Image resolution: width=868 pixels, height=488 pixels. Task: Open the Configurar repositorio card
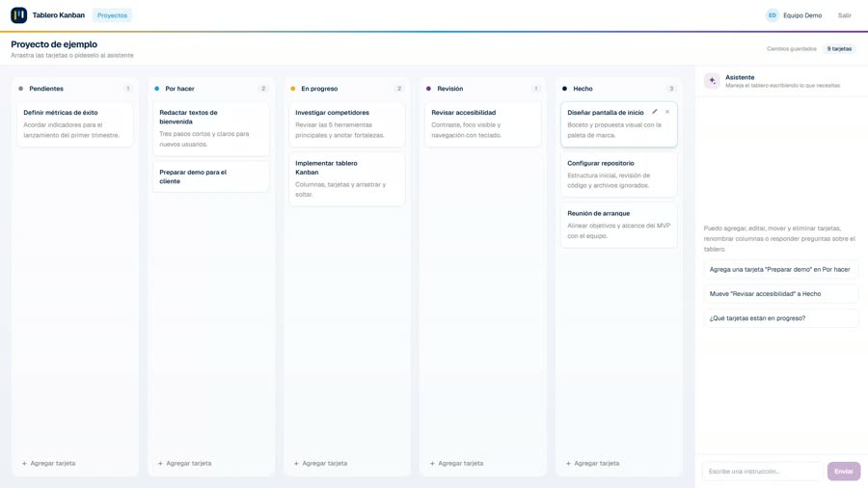[x=619, y=175]
